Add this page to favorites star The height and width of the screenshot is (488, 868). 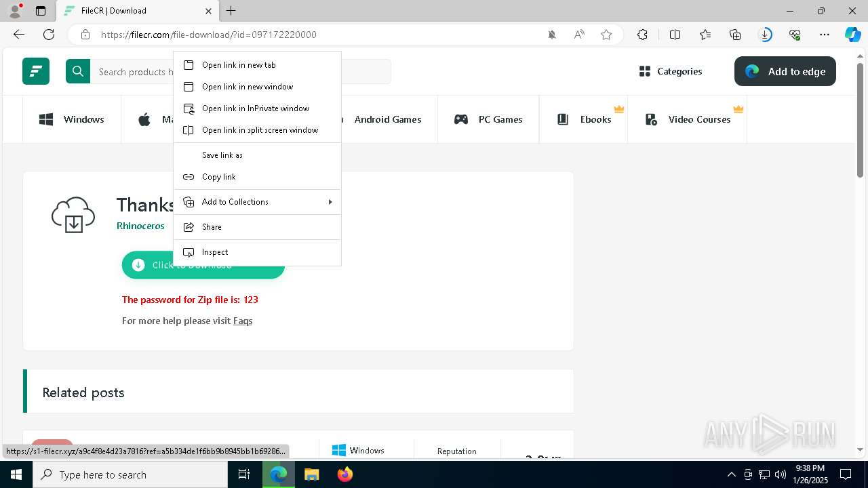click(x=606, y=35)
